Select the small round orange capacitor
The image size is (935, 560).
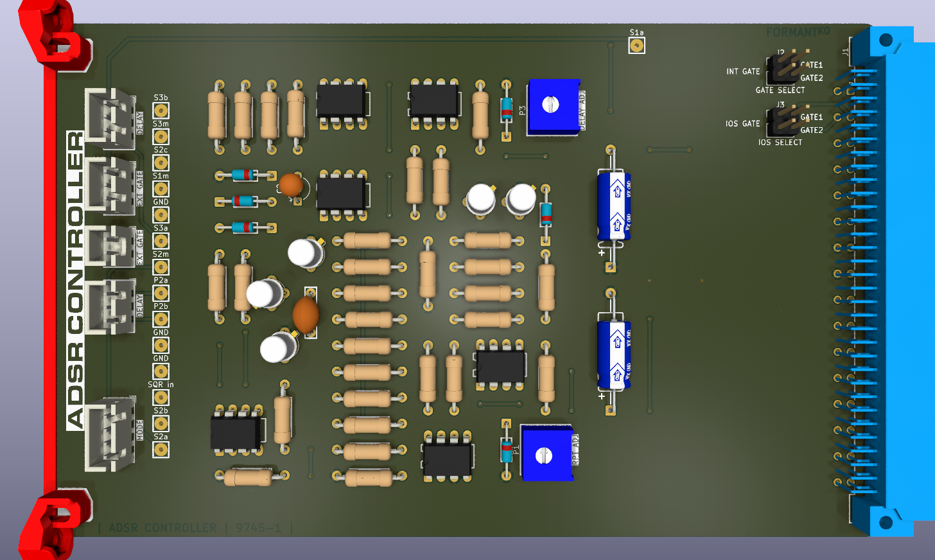[x=291, y=185]
